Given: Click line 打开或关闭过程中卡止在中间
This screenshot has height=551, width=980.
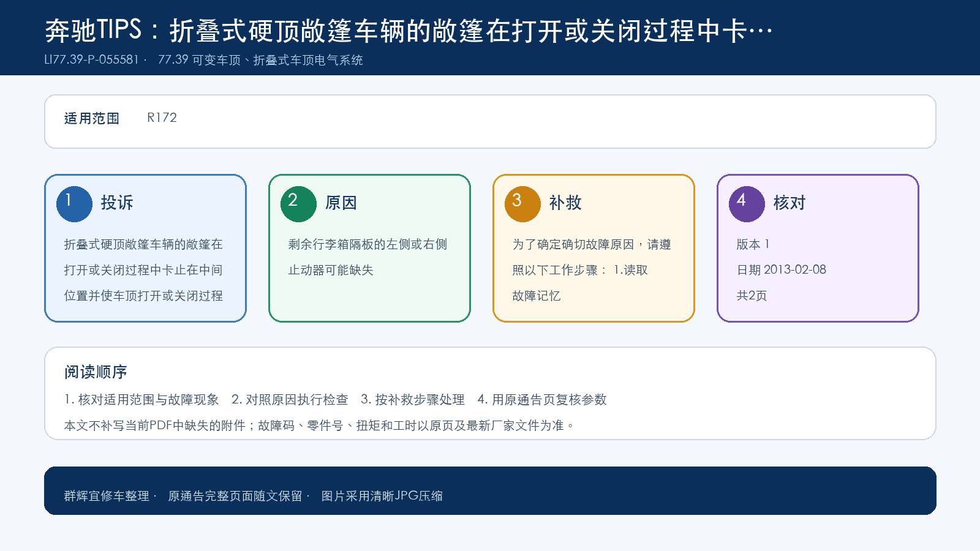Looking at the screenshot, I should (x=143, y=270).
